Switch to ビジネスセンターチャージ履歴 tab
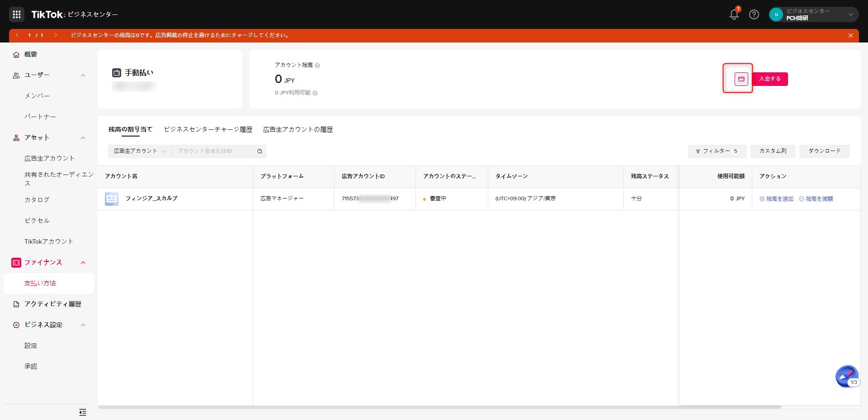The width and height of the screenshot is (868, 420). pyautogui.click(x=208, y=130)
